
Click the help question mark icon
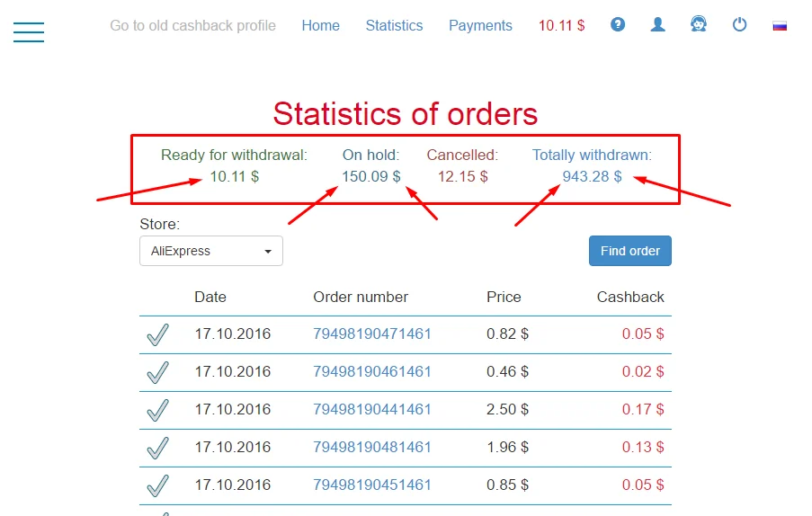(617, 24)
